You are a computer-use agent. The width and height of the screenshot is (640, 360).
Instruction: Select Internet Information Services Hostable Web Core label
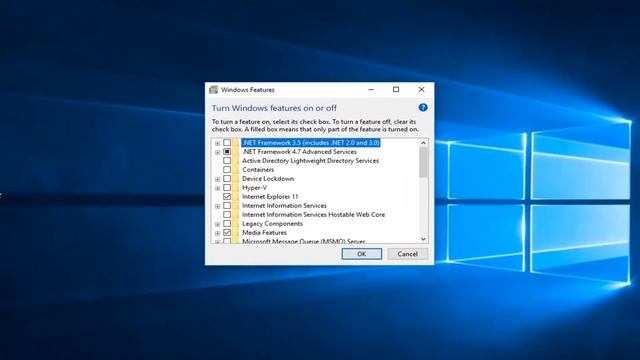(x=313, y=215)
